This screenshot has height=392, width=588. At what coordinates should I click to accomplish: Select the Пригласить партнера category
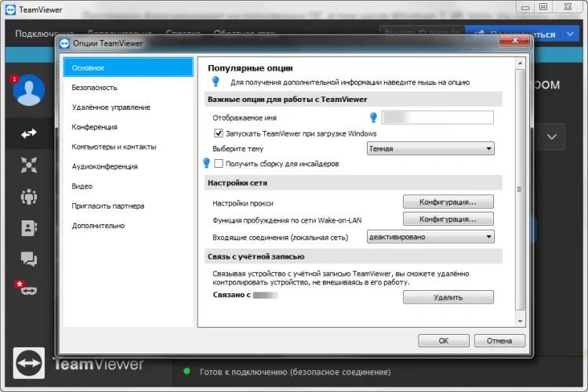tap(129, 206)
